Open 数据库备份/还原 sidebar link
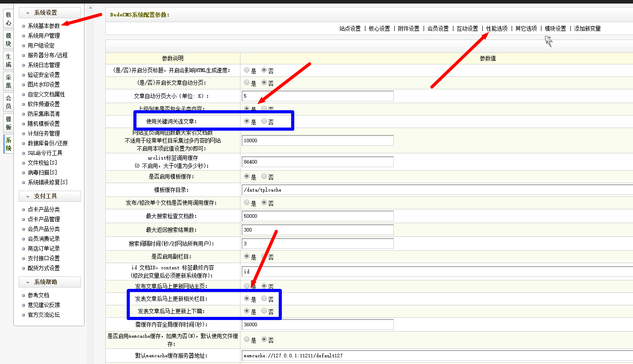This screenshot has height=364, width=633. click(x=48, y=143)
